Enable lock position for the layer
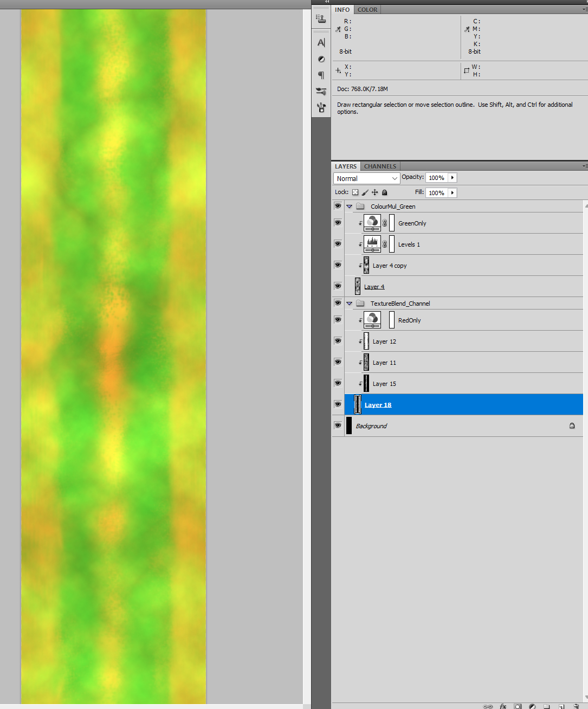 point(374,192)
